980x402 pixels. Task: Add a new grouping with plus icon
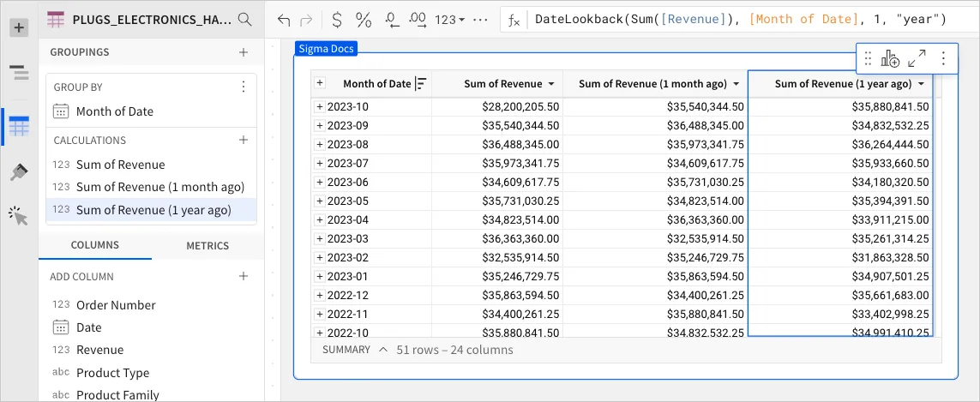click(x=243, y=52)
